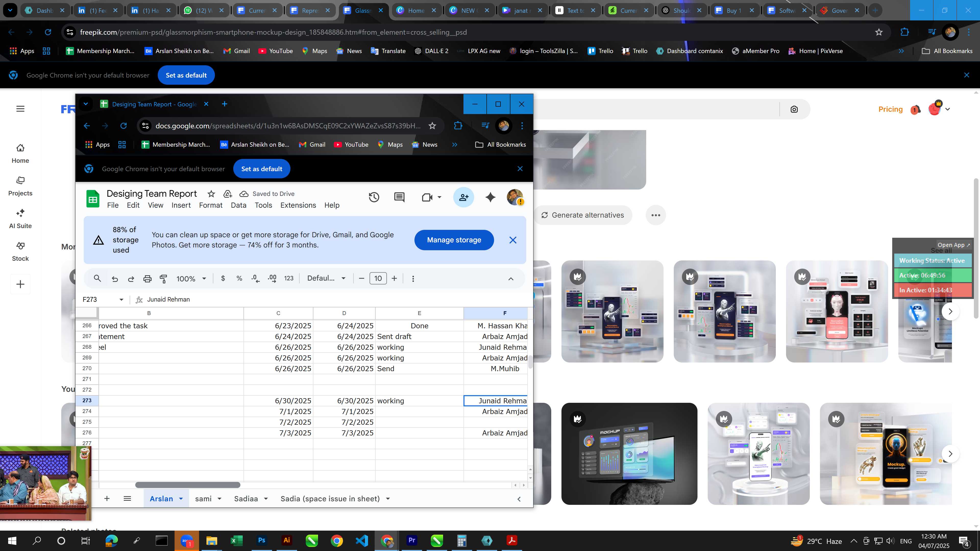Apply currency format with dollar icon
This screenshot has width=980, height=551.
(223, 278)
